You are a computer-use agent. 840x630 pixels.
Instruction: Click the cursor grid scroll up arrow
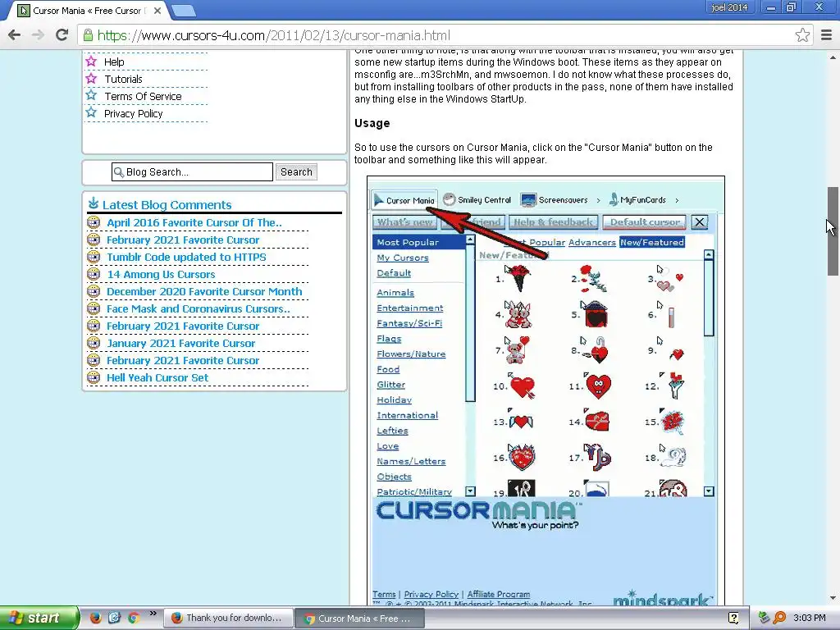pyautogui.click(x=709, y=255)
